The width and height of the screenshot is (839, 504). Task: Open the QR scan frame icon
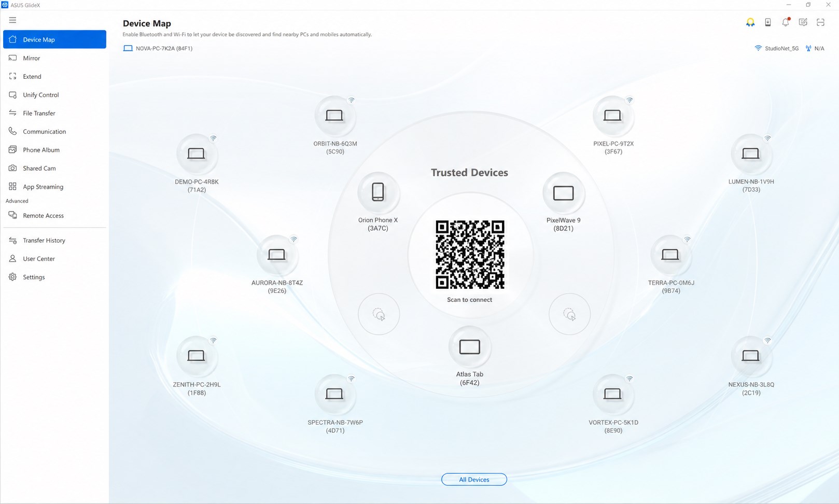click(820, 22)
